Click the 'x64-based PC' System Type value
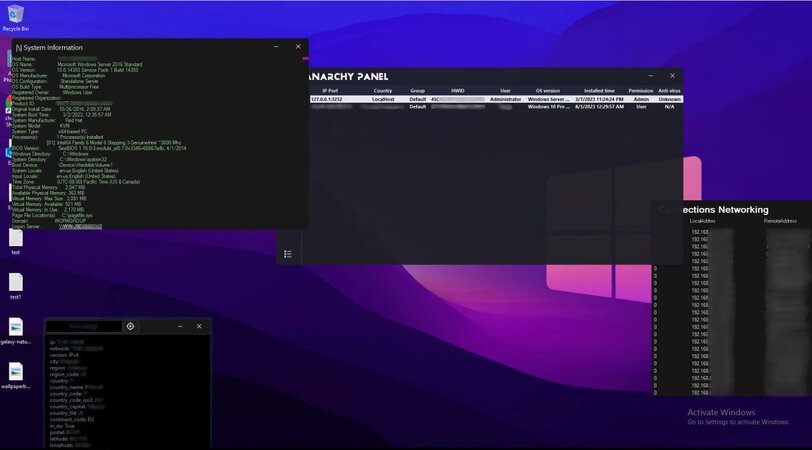812x450 pixels. 72,132
